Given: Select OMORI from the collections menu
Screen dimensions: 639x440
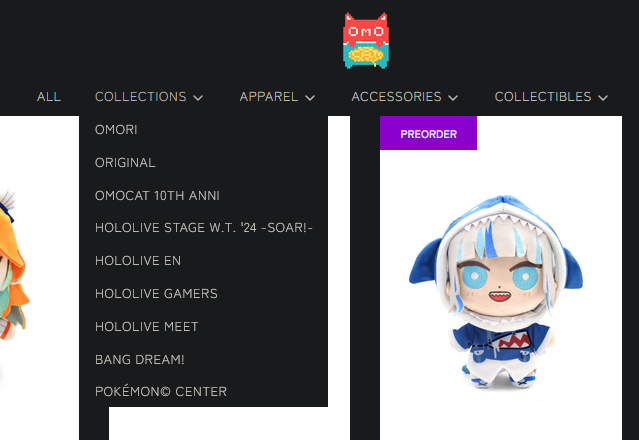Looking at the screenshot, I should point(116,130).
